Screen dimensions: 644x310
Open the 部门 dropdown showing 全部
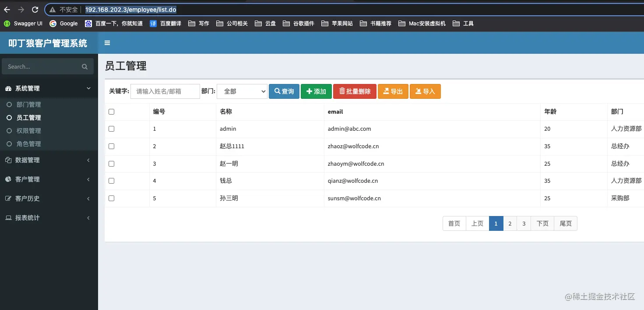click(x=242, y=91)
